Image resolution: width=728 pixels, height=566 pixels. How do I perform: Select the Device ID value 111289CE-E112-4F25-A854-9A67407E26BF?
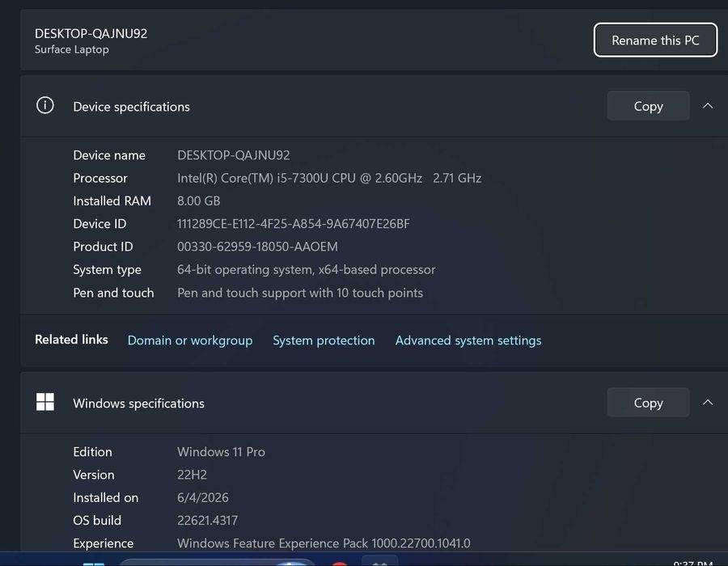point(294,224)
